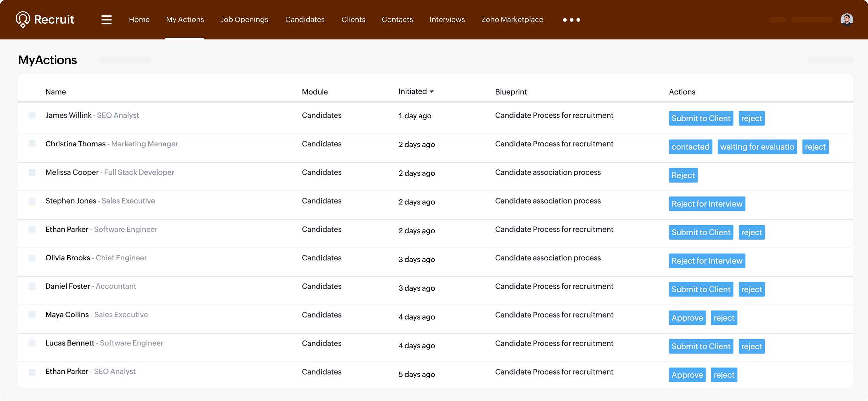This screenshot has width=868, height=401.
Task: Open Daniel Foster candidate record link
Action: (68, 286)
